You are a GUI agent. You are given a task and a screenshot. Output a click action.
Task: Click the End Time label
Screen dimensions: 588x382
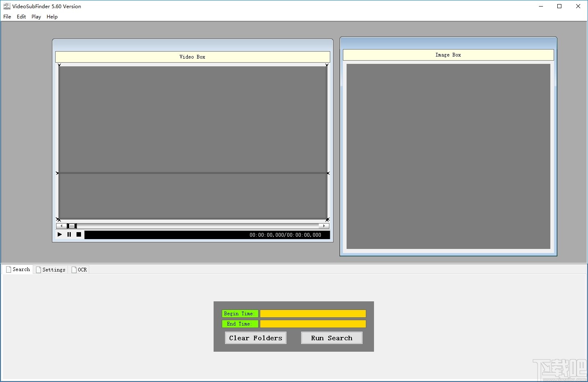pos(240,324)
